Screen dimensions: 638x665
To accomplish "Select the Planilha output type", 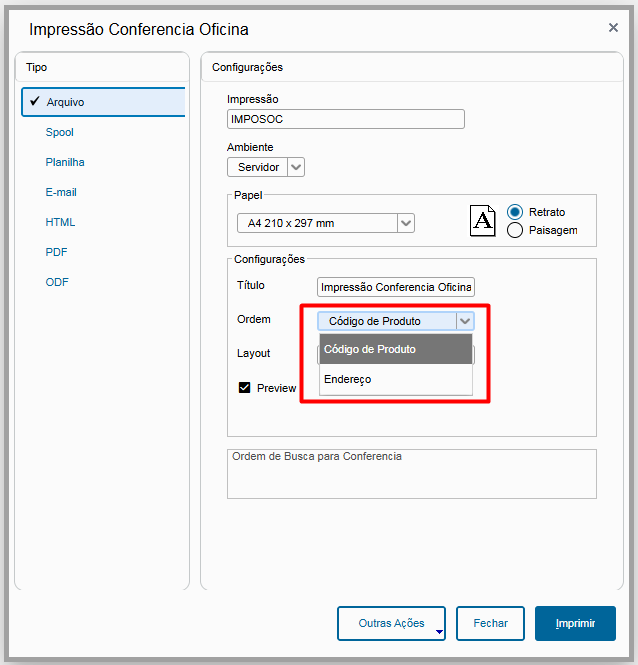I will click(x=65, y=162).
